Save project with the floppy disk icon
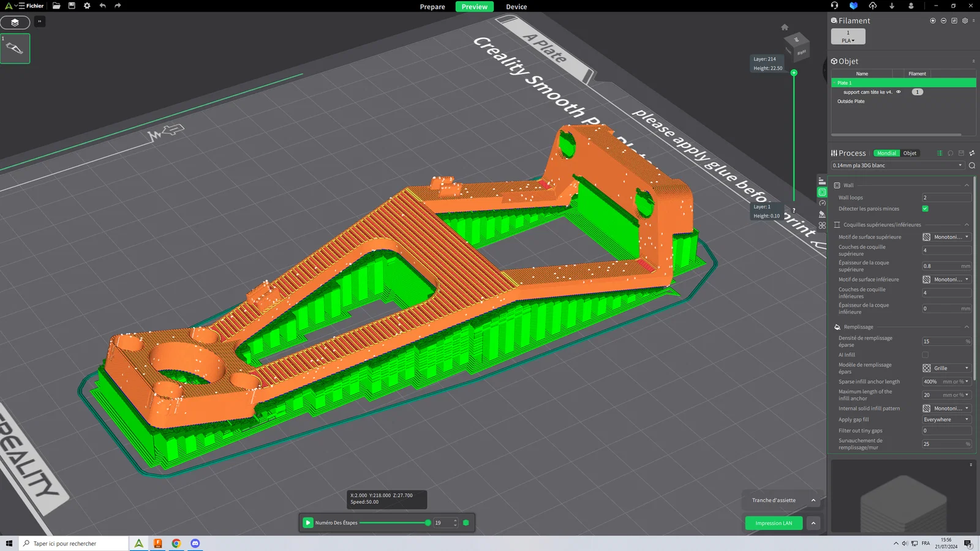The width and height of the screenshot is (980, 551). tap(72, 6)
